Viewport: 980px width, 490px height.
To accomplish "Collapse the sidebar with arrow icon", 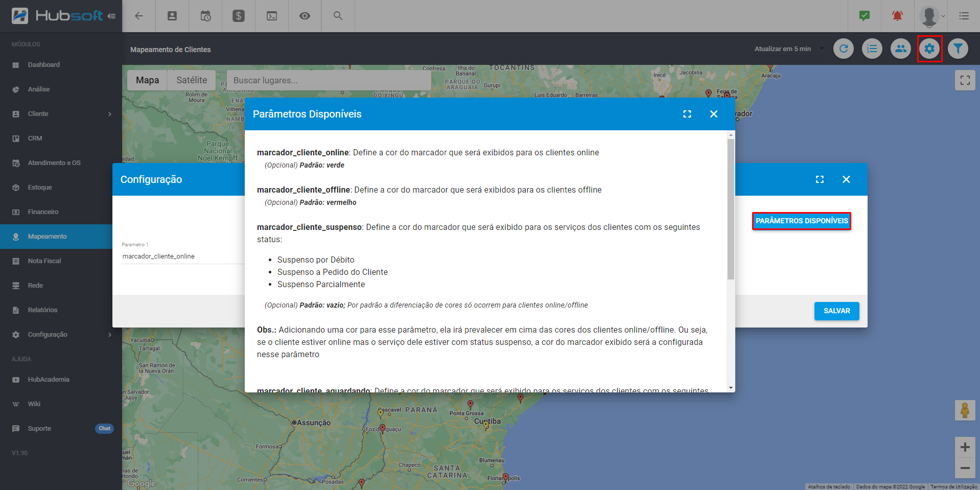I will click(111, 16).
